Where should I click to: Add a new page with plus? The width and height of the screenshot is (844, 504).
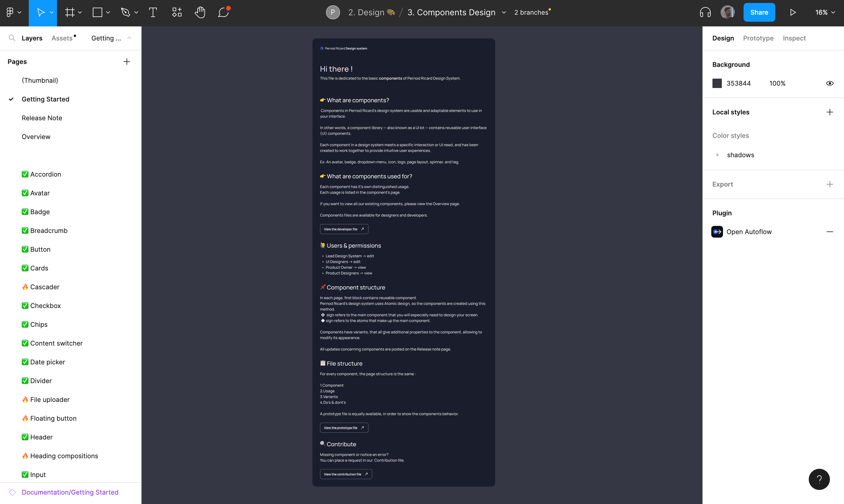[x=127, y=62]
